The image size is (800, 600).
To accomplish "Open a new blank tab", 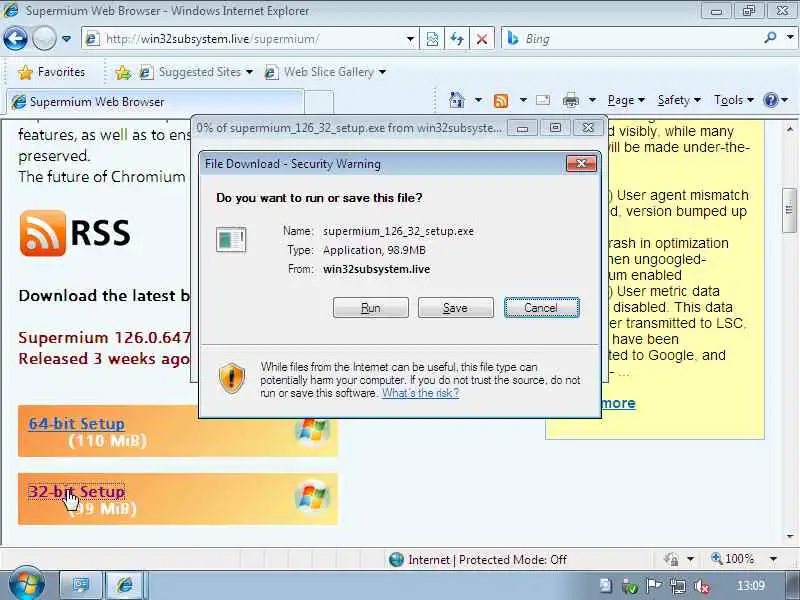I will point(319,102).
